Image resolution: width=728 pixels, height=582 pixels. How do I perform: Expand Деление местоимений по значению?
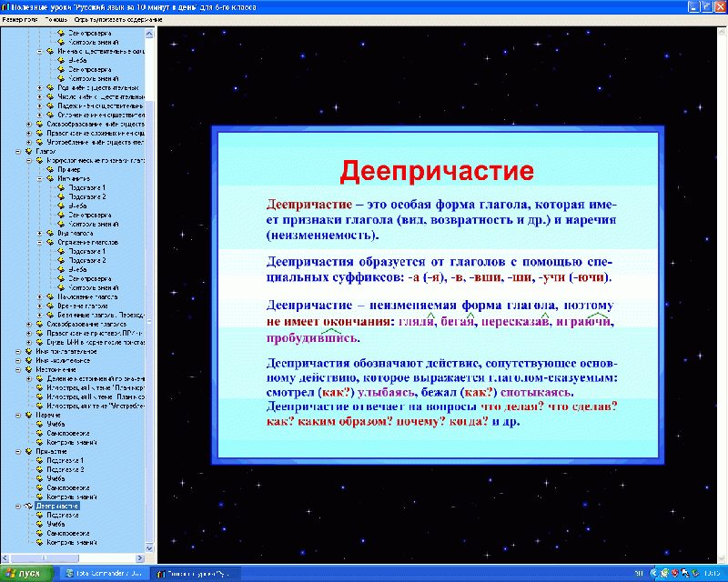[x=29, y=378]
